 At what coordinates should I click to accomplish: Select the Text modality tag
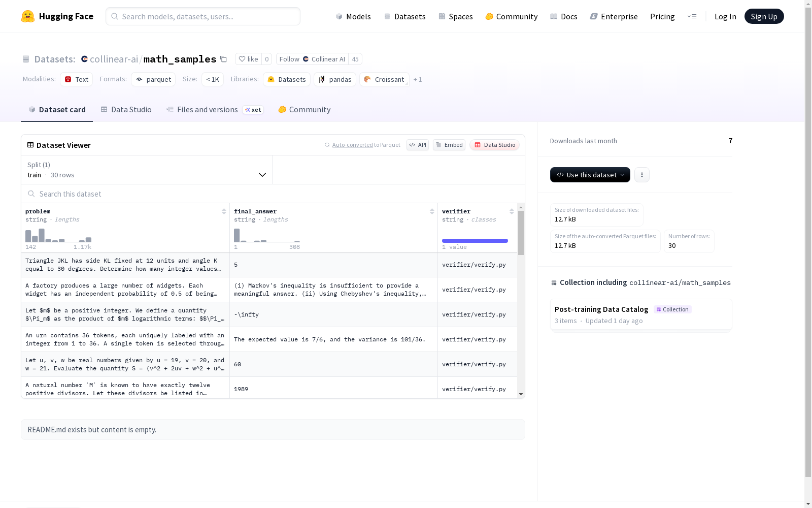coord(77,79)
